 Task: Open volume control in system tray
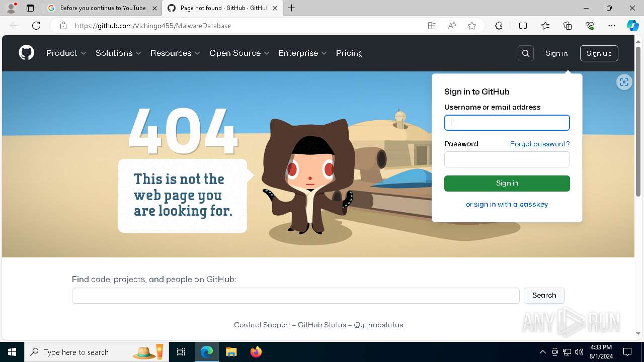click(579, 352)
